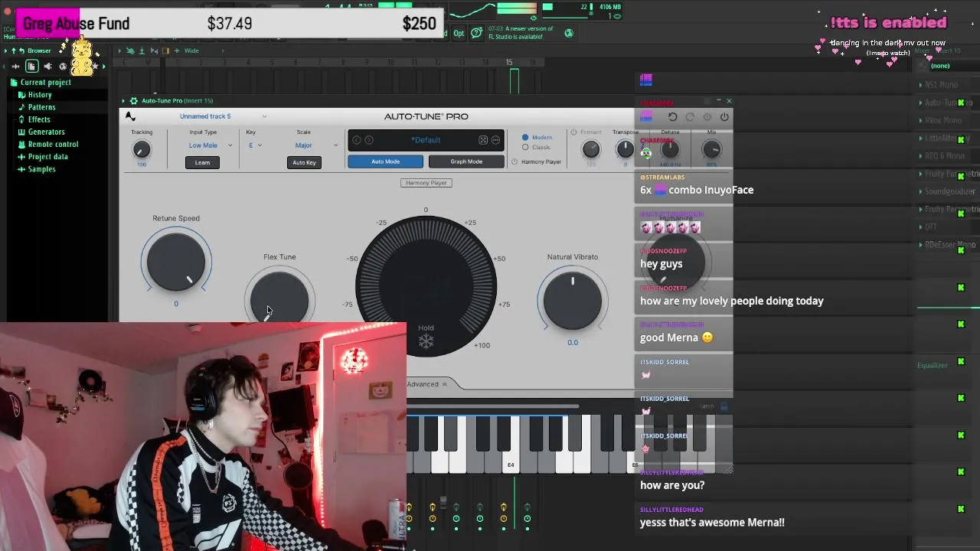Enable Auto Mode
This screenshot has height=551, width=980.
coord(385,161)
